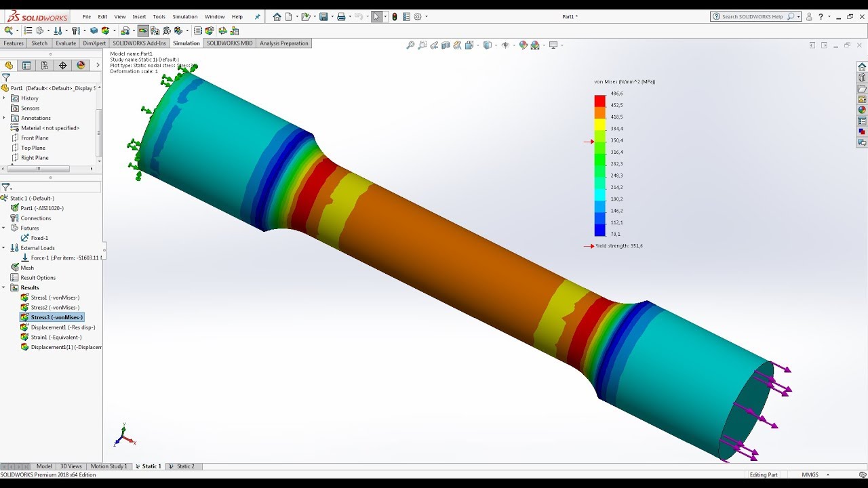Save the part with the Save disk icon
Viewport: 868px width, 488px height.
point(323,16)
